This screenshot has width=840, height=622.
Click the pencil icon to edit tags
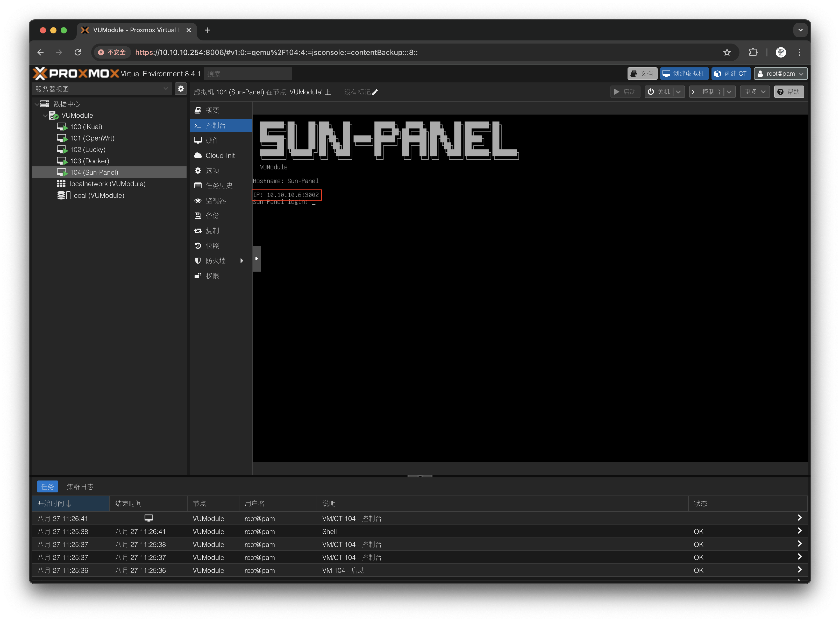[x=375, y=92]
